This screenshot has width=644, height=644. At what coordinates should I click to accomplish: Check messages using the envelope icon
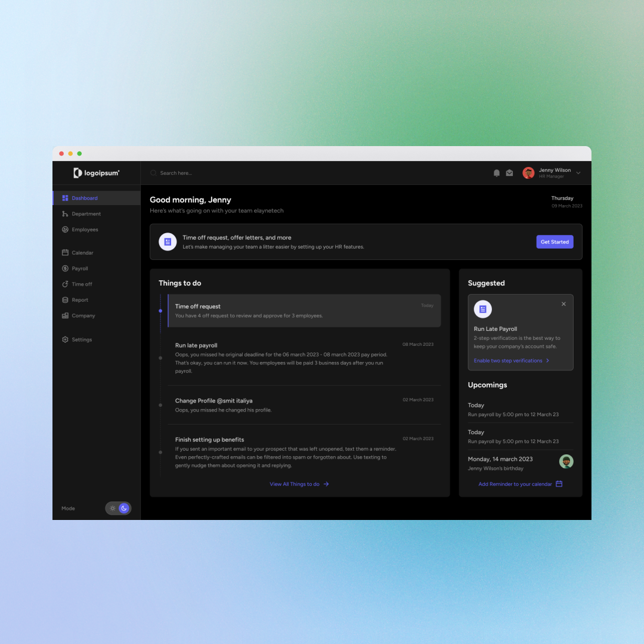click(x=509, y=172)
